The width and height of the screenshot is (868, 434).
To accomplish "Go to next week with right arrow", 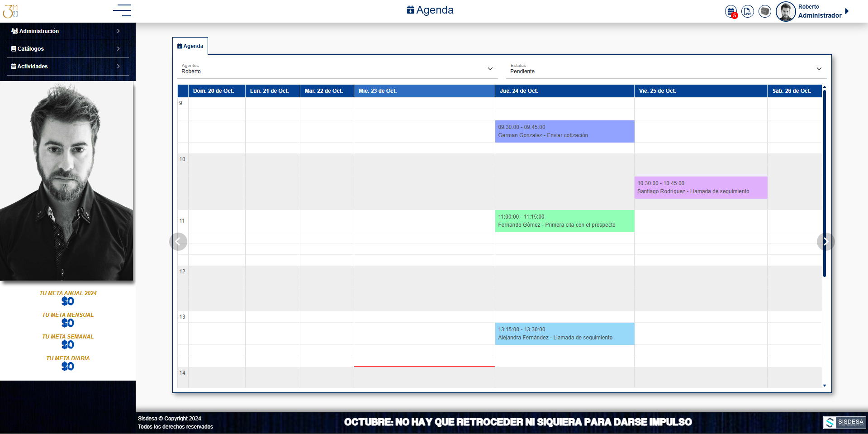I will [x=825, y=242].
